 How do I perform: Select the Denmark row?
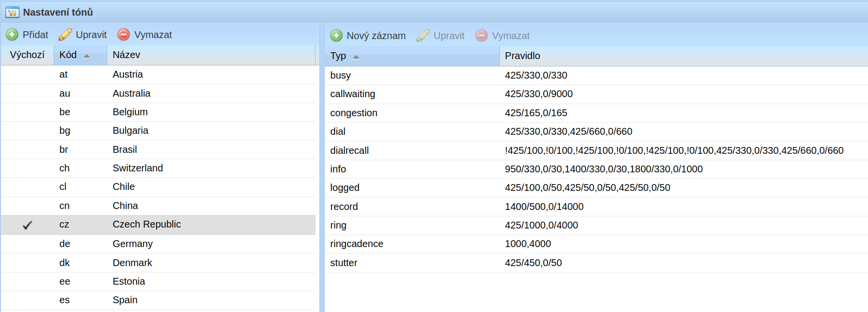158,263
